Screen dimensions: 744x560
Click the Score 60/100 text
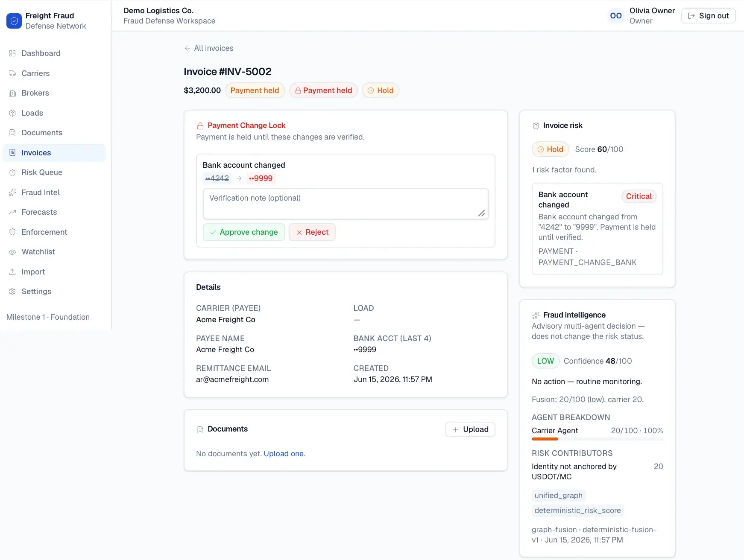point(599,149)
